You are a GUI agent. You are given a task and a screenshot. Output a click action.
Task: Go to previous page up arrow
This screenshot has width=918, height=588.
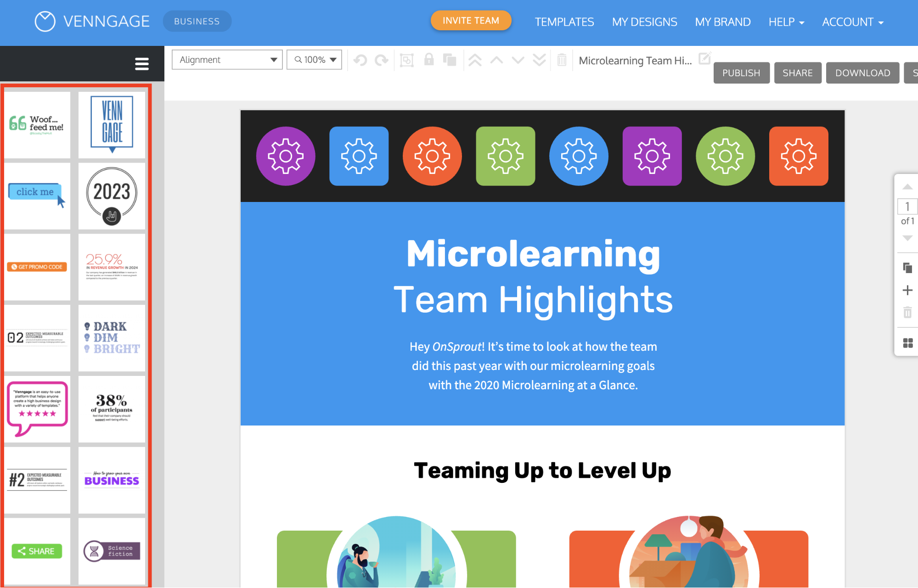907,186
